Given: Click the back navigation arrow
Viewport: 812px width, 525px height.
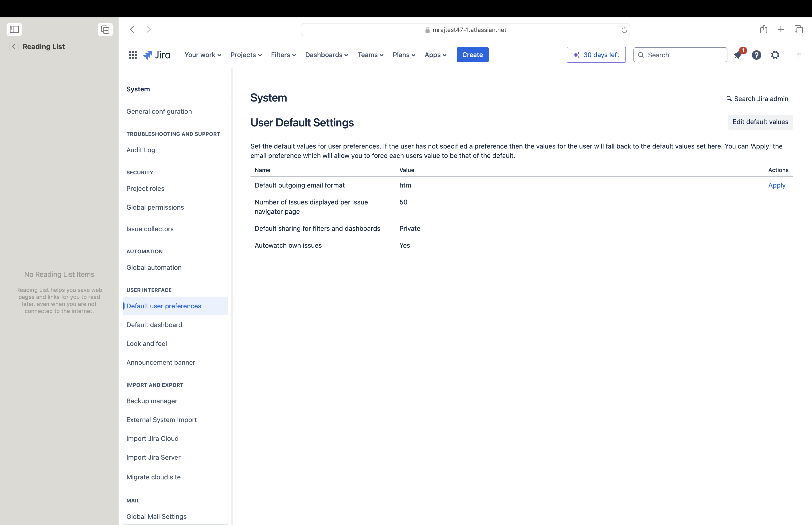Looking at the screenshot, I should coord(132,29).
